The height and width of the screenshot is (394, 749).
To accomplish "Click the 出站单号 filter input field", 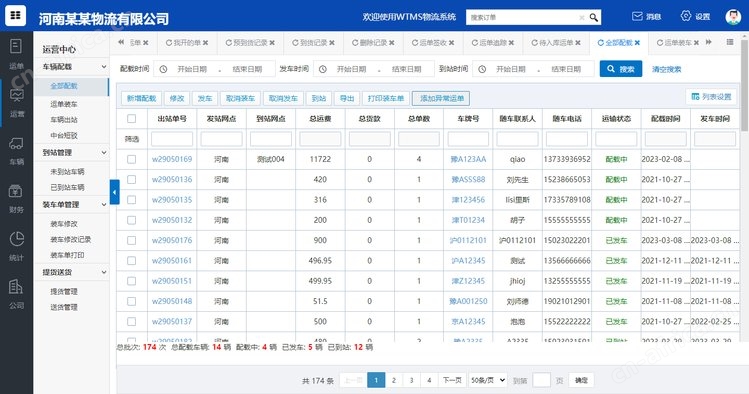I will click(172, 139).
